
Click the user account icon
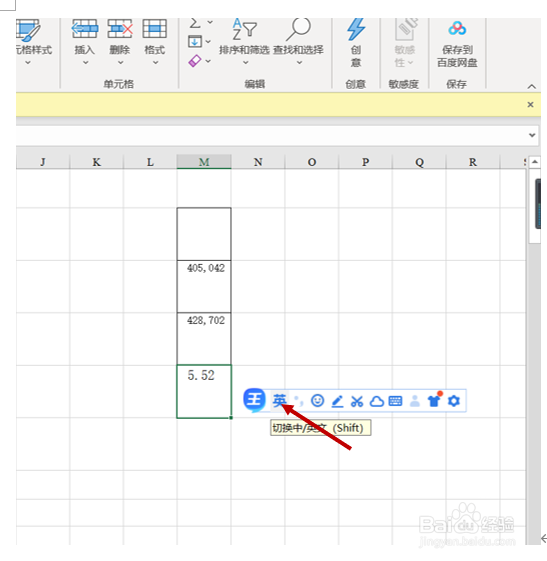pyautogui.click(x=415, y=401)
